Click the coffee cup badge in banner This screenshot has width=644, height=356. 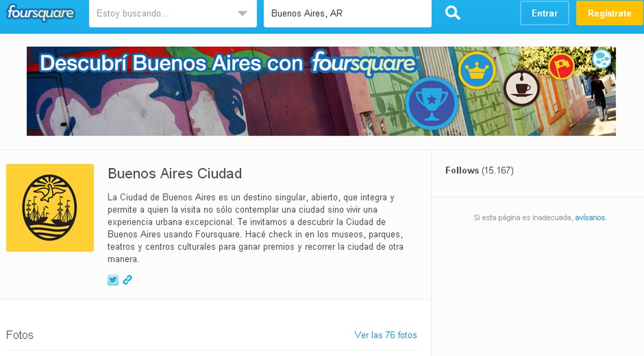521,88
